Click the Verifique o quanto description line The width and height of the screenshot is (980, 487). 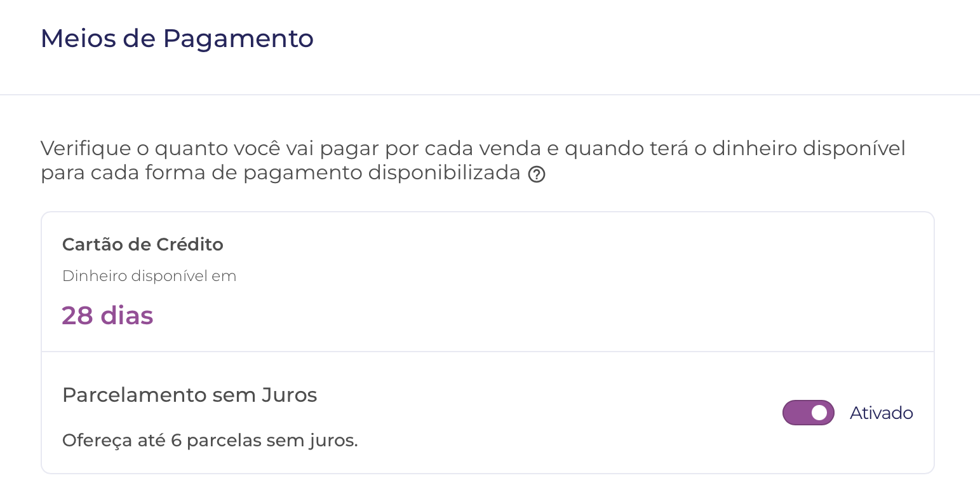pyautogui.click(x=473, y=149)
